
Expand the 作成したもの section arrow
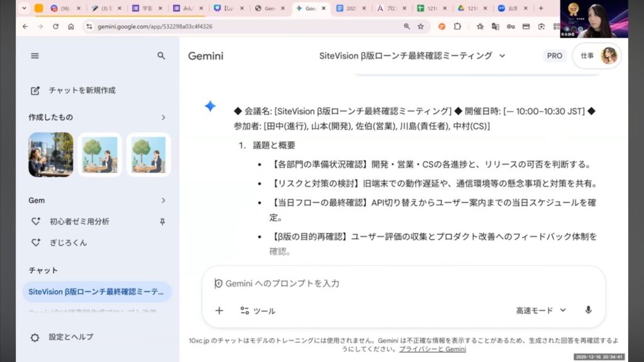click(x=163, y=118)
